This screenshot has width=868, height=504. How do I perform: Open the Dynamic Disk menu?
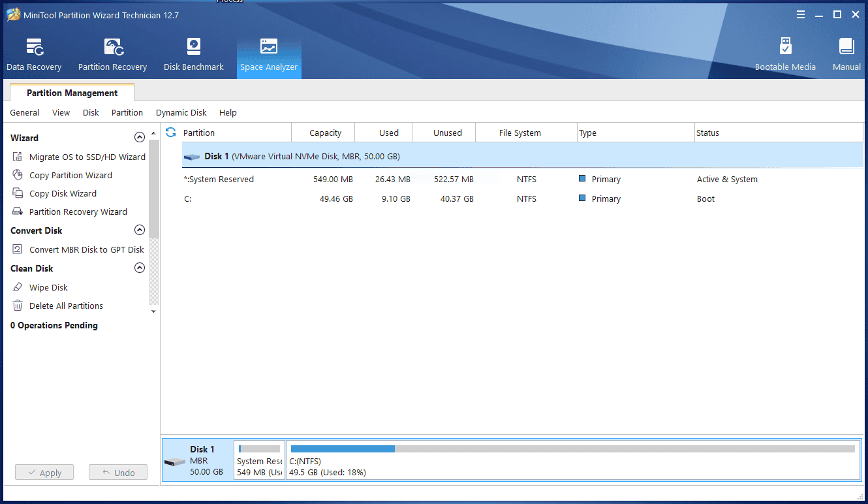pos(181,113)
